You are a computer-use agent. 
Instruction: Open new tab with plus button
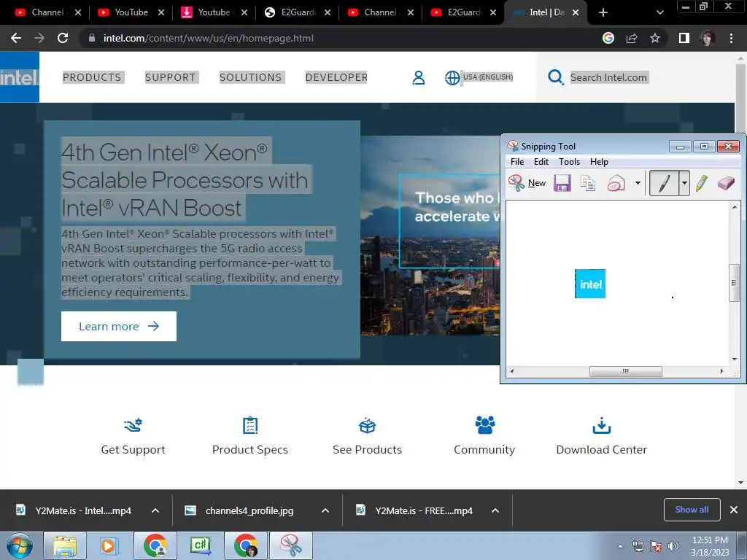[603, 12]
